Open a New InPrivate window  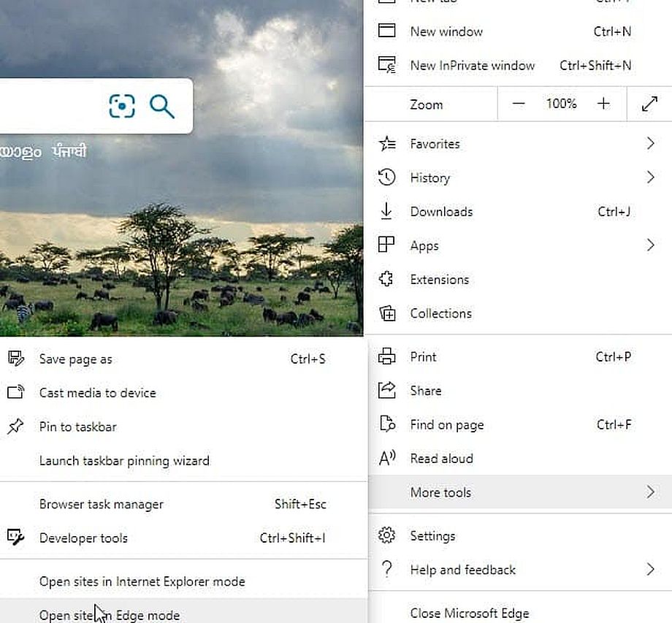(472, 65)
